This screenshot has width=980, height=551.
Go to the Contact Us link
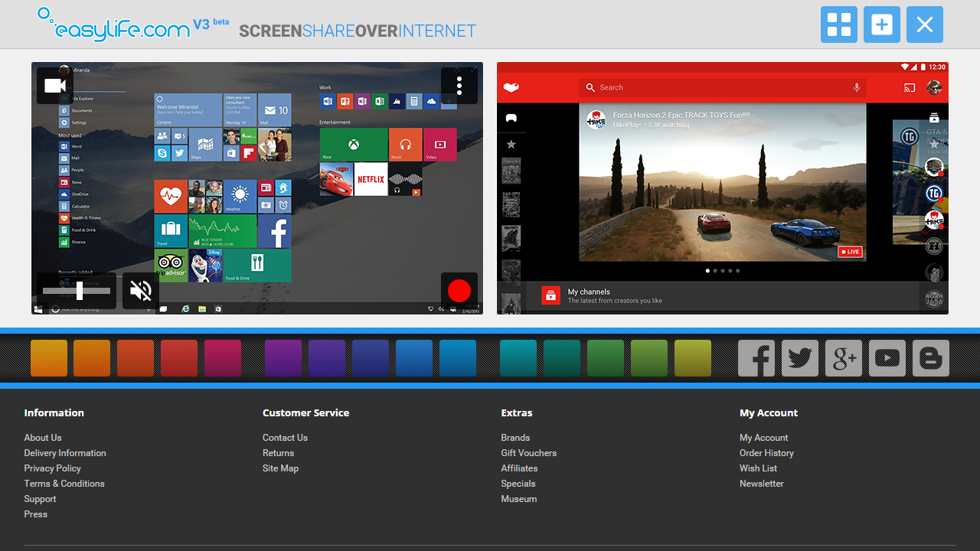[x=285, y=438]
